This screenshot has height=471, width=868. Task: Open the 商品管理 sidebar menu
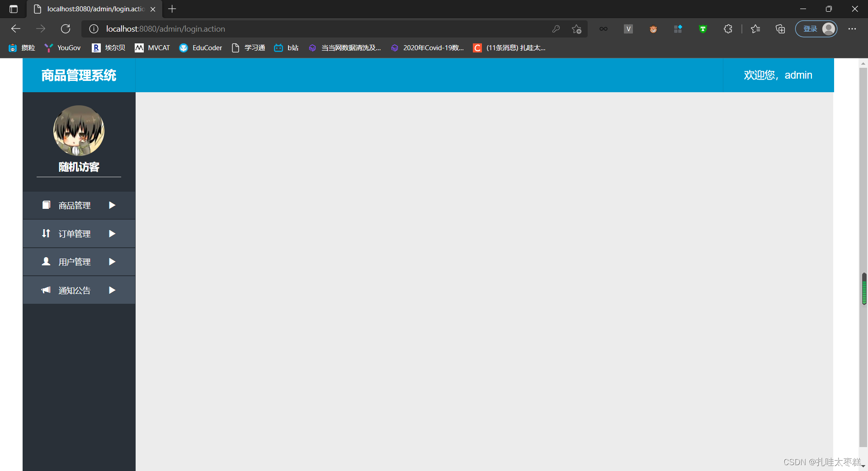tap(79, 205)
